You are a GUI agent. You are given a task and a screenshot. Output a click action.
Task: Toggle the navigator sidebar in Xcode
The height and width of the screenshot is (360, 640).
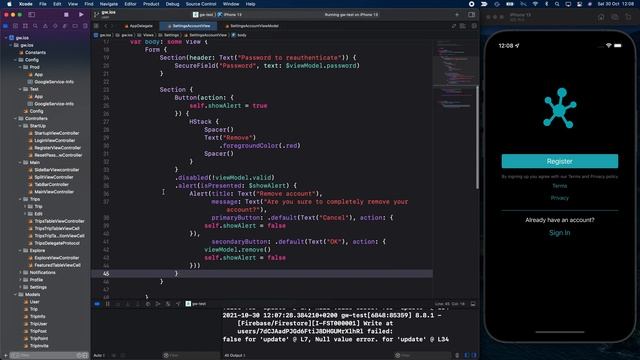tap(31, 14)
